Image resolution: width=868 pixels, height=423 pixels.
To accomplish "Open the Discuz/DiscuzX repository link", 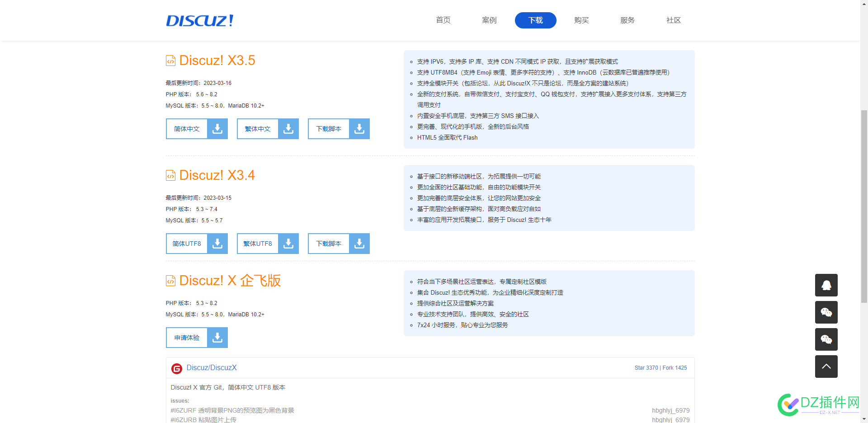I will tap(212, 368).
